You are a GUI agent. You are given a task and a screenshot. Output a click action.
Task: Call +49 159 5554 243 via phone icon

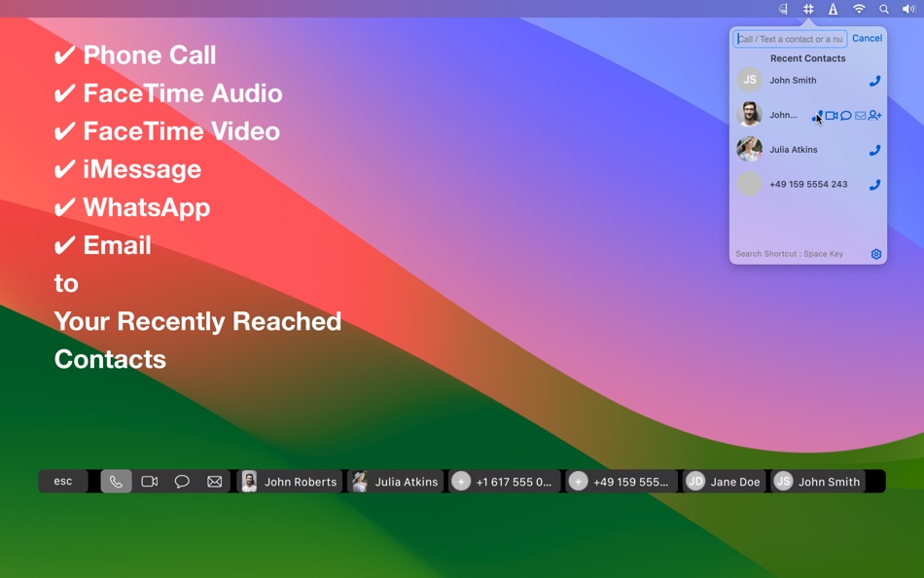point(875,185)
